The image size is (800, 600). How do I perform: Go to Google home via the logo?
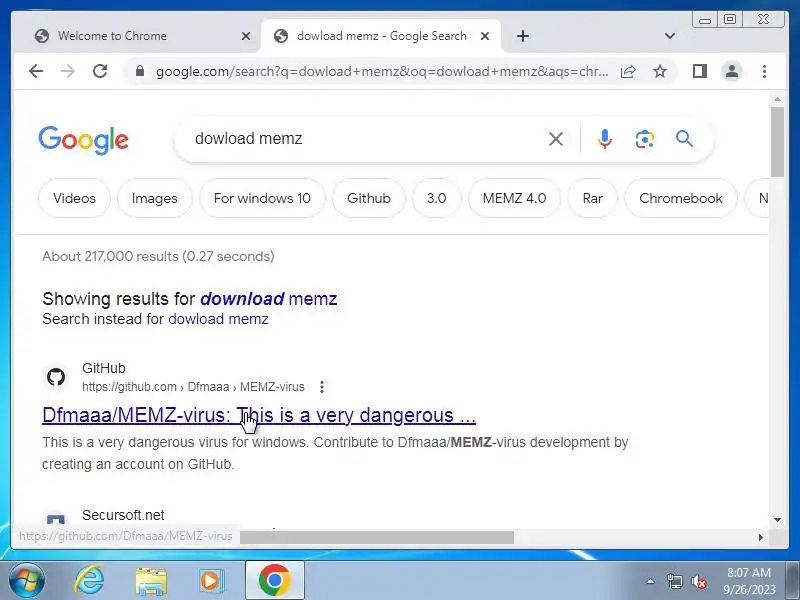83,139
